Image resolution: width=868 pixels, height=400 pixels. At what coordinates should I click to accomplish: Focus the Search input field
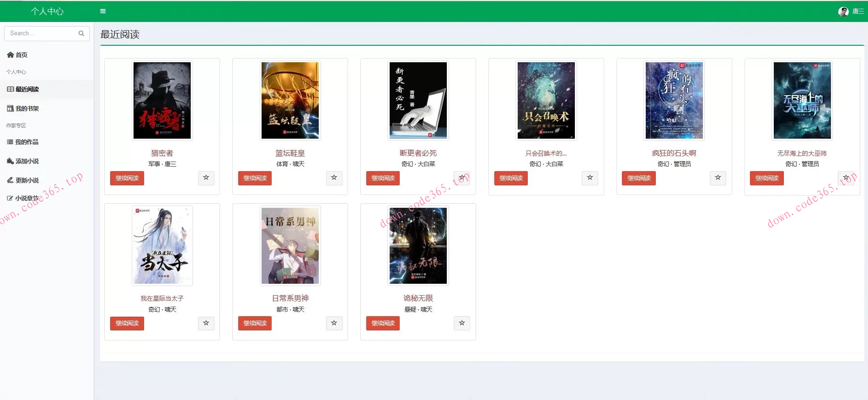click(47, 33)
